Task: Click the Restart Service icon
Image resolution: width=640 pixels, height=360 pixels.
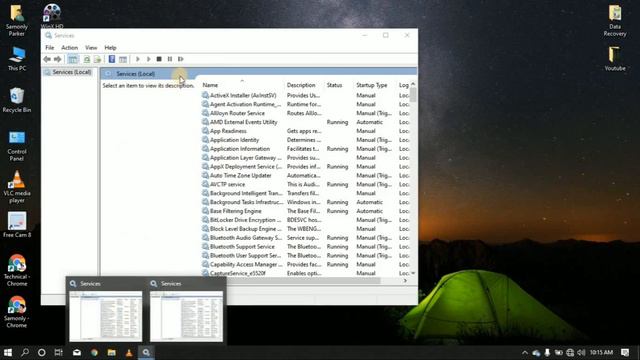Action: 181,59
